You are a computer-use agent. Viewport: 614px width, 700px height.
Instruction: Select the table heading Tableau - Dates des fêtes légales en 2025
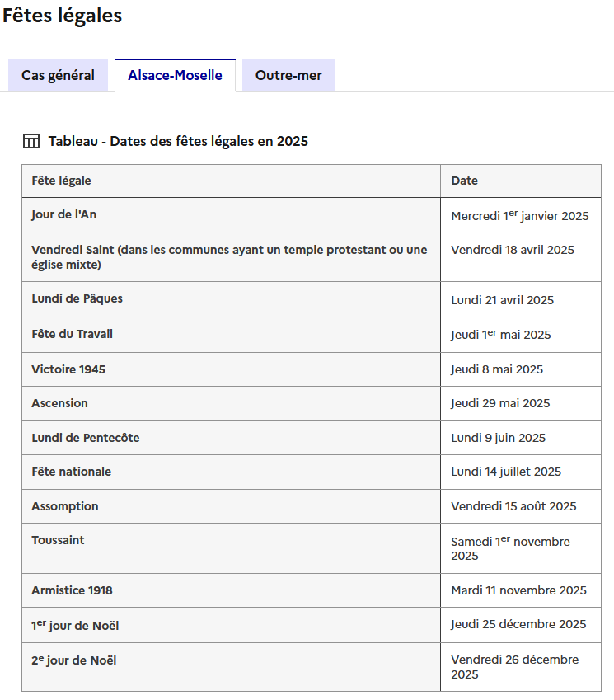point(176,141)
